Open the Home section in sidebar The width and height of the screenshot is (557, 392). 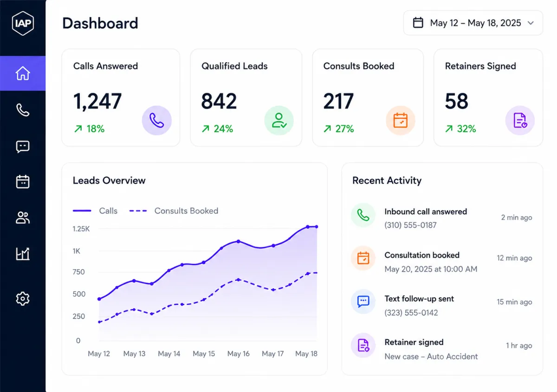(x=23, y=73)
